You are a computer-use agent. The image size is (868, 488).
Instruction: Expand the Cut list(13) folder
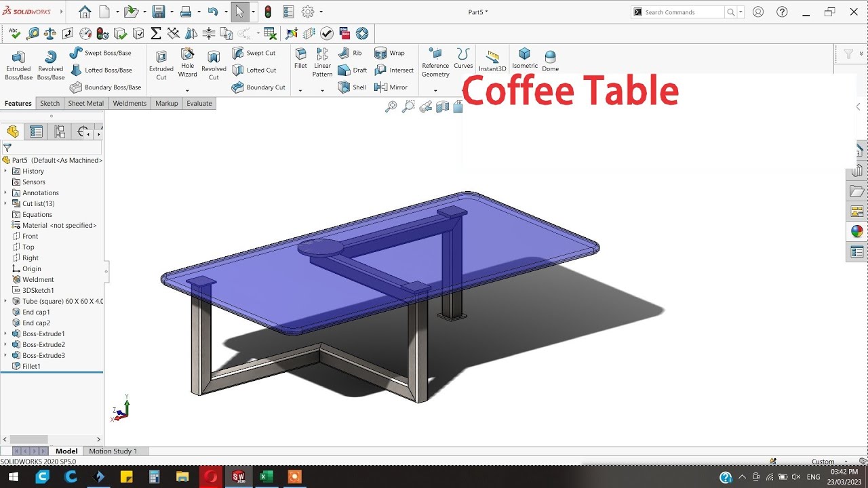[5, 203]
